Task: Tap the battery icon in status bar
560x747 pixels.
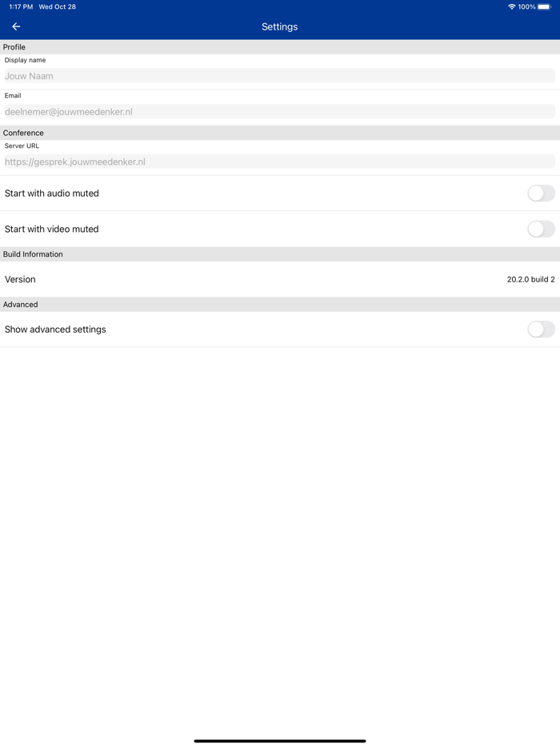Action: 544,7
